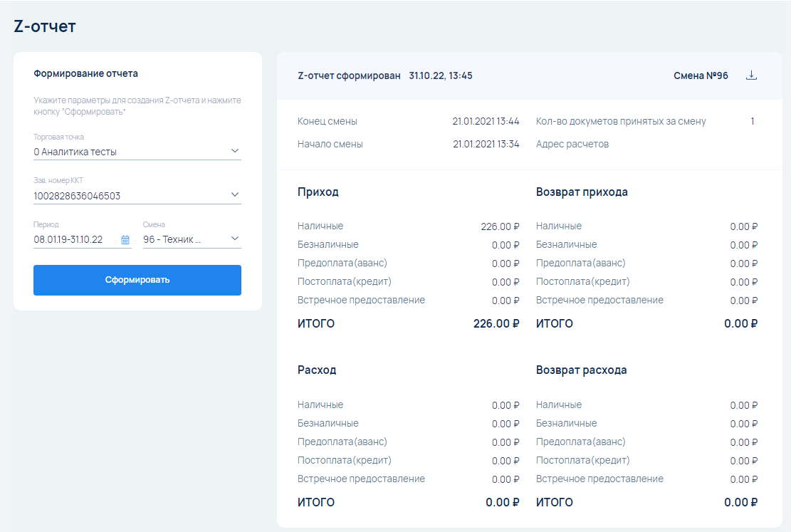The width and height of the screenshot is (791, 532).
Task: Click the Z-отчет page heading
Action: tap(45, 26)
